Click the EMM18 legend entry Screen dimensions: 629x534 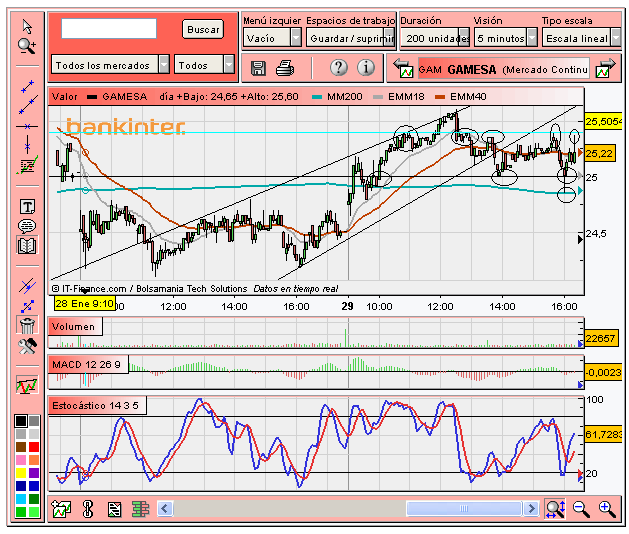tap(398, 97)
